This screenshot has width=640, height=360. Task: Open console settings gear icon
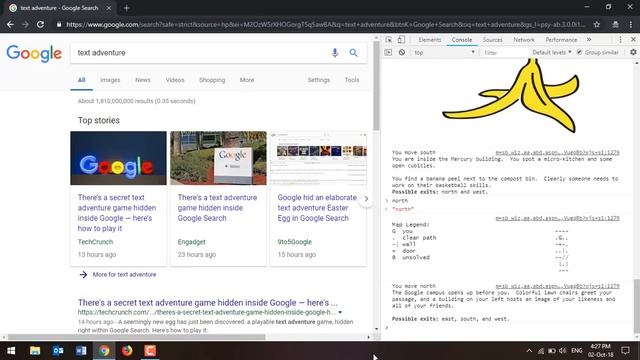point(633,52)
